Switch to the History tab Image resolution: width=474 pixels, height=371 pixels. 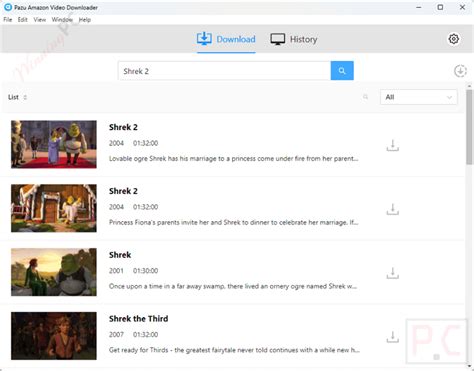click(294, 39)
